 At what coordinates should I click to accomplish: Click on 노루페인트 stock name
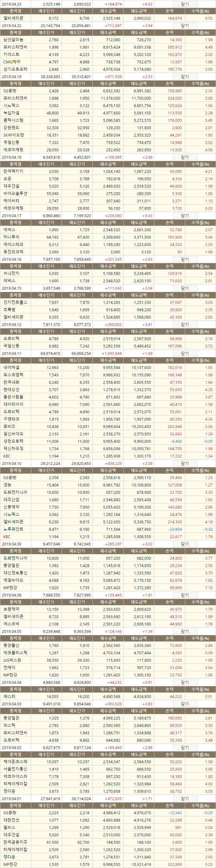tap(13, 529)
